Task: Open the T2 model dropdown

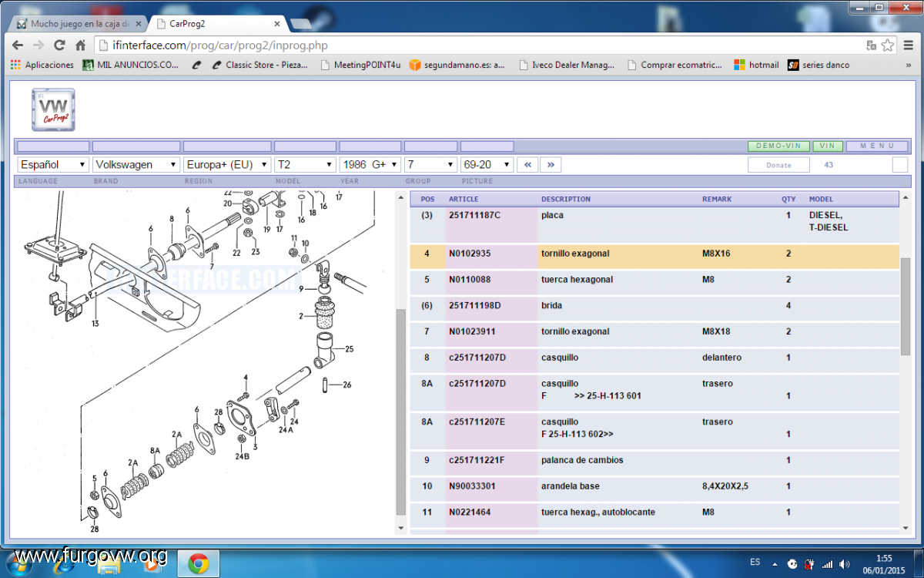Action: pyautogui.click(x=305, y=165)
